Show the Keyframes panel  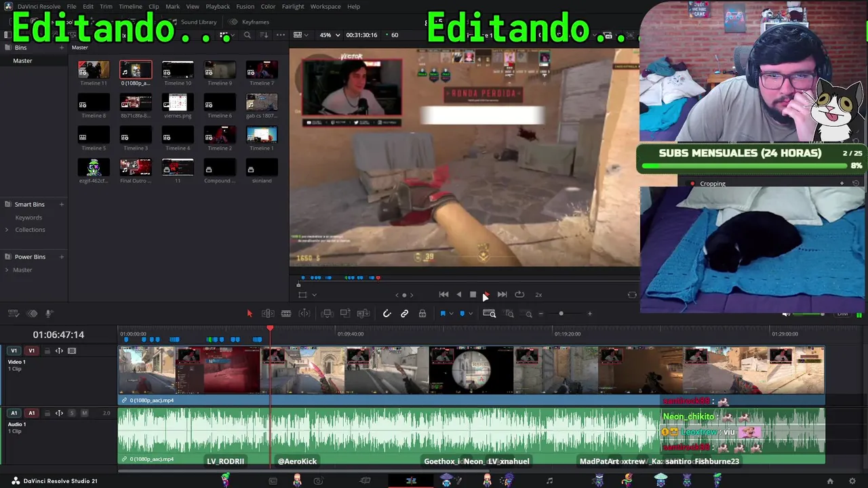click(250, 22)
